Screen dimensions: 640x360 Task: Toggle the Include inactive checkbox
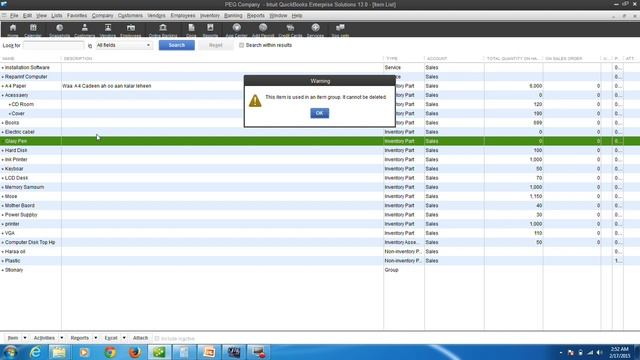click(x=157, y=338)
